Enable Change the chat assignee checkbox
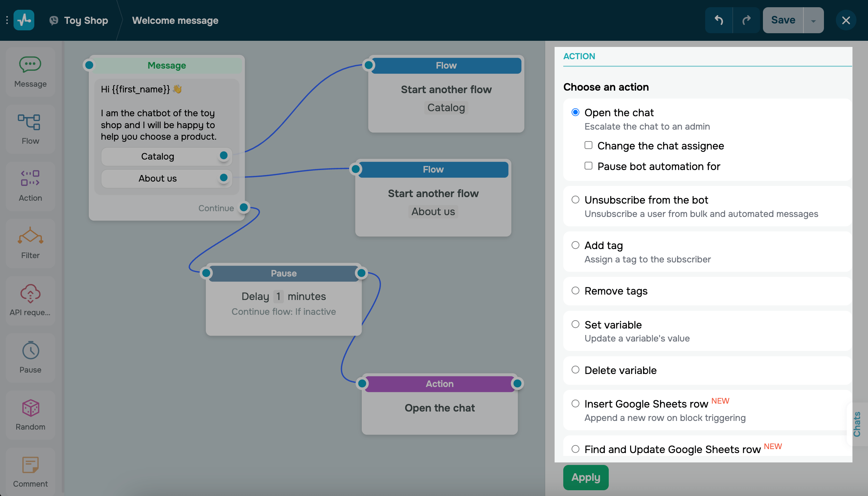The height and width of the screenshot is (496, 868). click(x=589, y=145)
